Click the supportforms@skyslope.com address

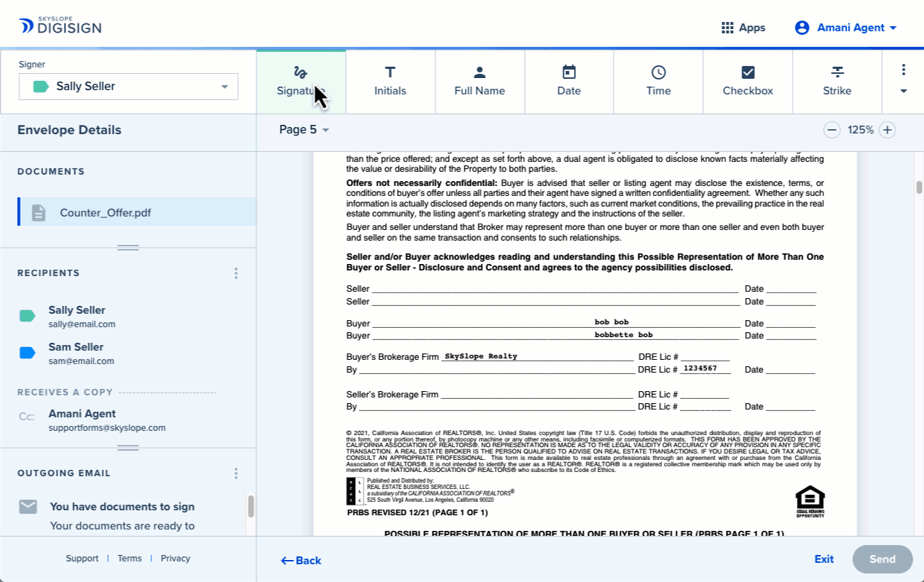click(x=107, y=428)
